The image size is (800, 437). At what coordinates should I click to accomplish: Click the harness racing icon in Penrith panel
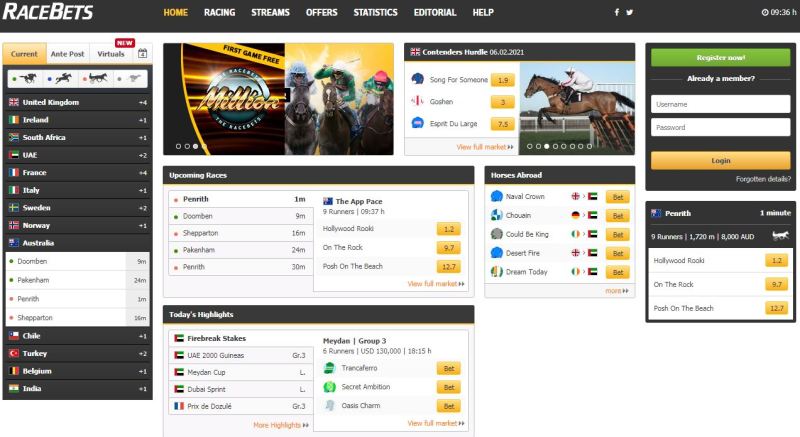pyautogui.click(x=780, y=236)
